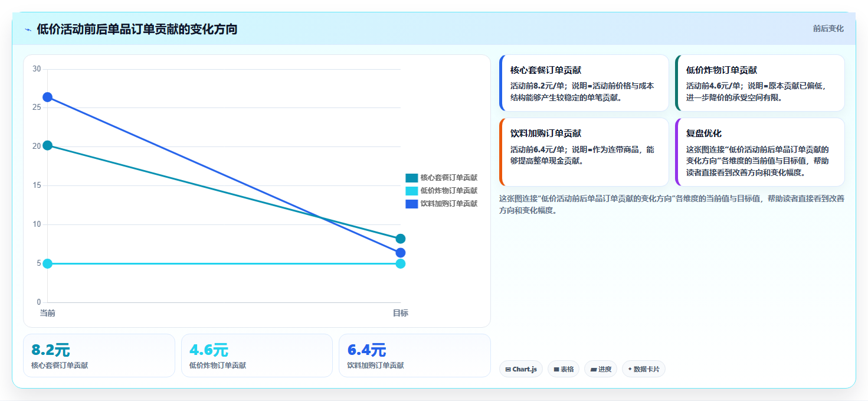Click the 核心套餐订单贡献 info card title
This screenshot has height=401, width=868.
coord(546,70)
